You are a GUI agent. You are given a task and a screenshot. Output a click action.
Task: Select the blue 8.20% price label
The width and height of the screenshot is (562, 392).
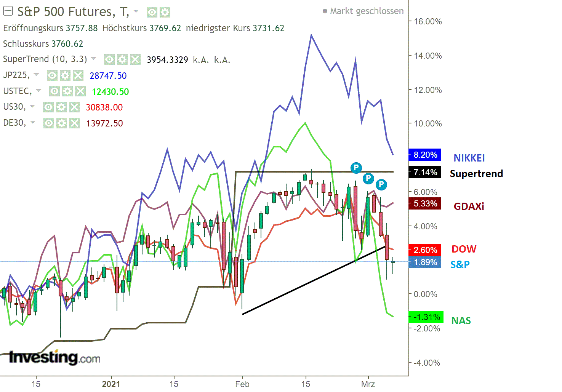coord(425,155)
